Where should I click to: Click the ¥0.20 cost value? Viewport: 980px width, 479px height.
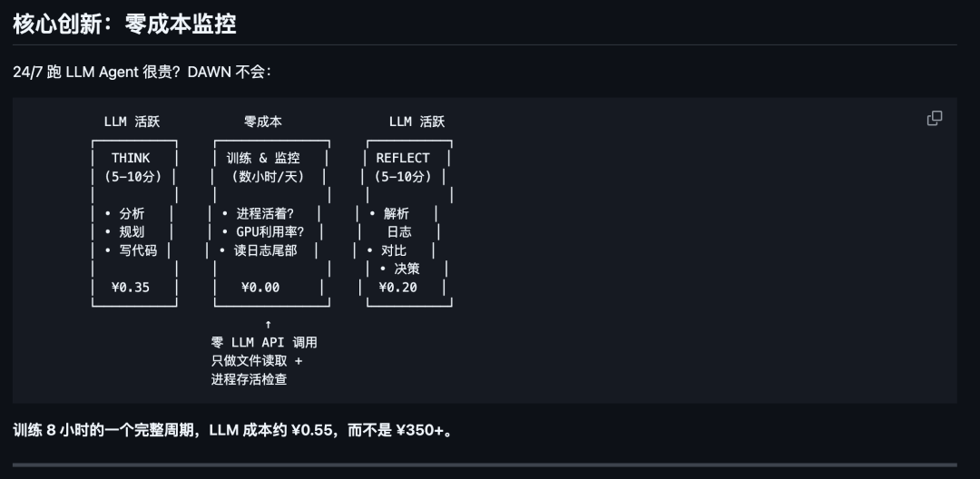(397, 288)
